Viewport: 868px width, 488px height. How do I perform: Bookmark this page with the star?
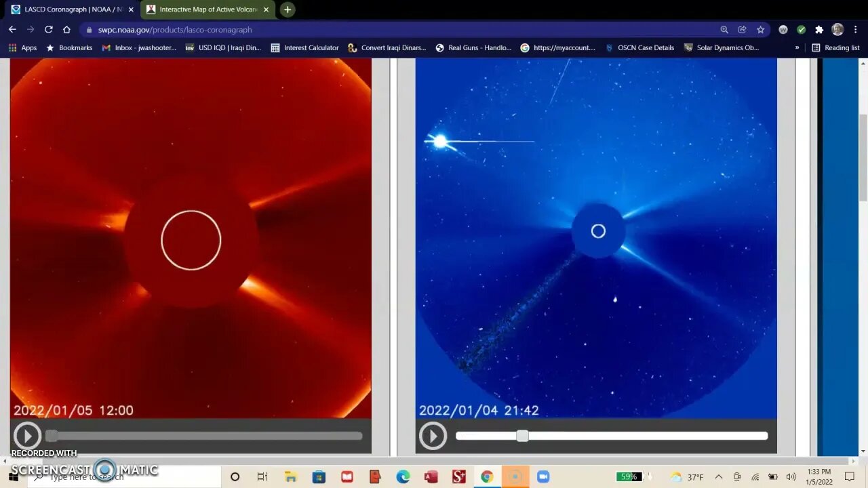point(761,30)
